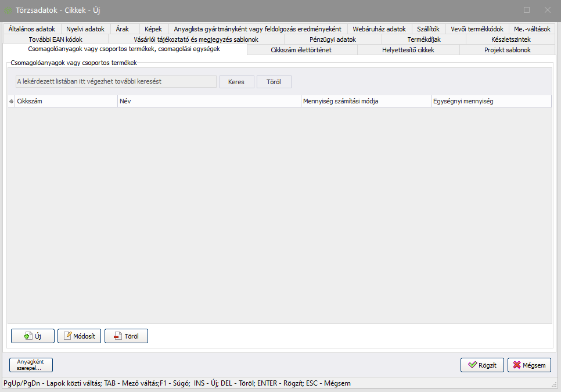Select the Webáruház adatok tab
Viewport: 561px width, 392px height.
(x=379, y=29)
